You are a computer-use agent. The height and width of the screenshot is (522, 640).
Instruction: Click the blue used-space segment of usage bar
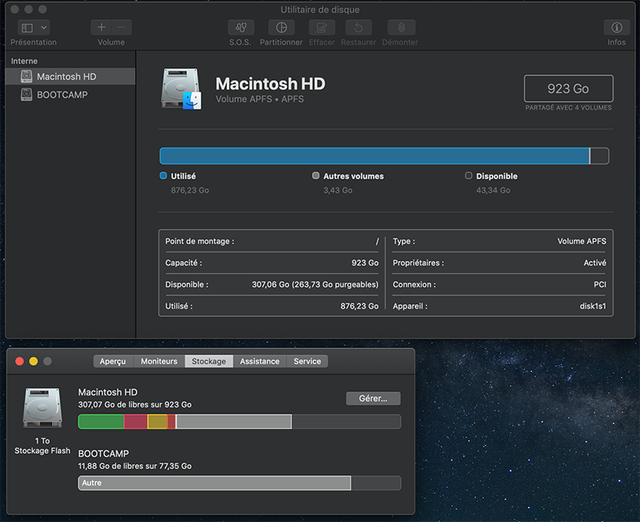pyautogui.click(x=374, y=156)
